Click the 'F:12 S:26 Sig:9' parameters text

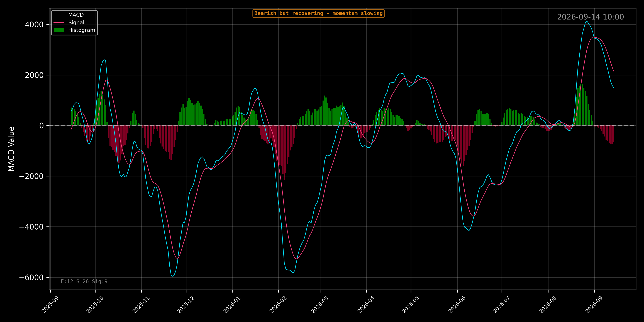click(84, 282)
